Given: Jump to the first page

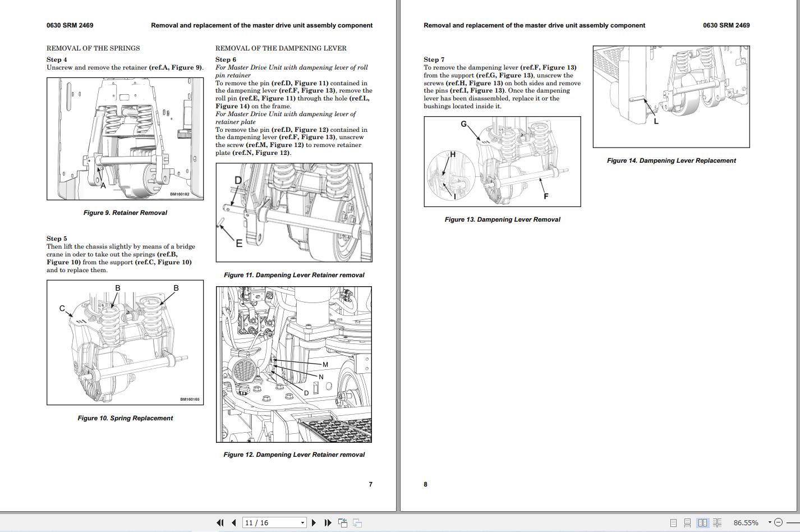Looking at the screenshot, I should pos(220,522).
